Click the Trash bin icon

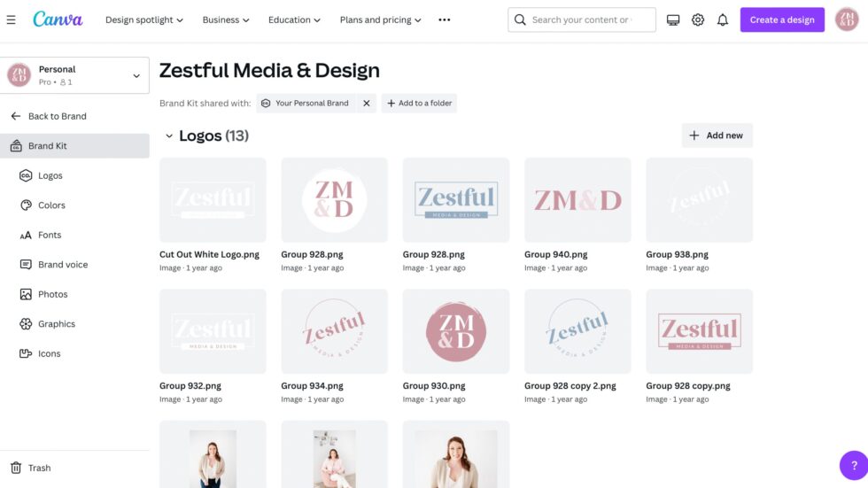16,469
